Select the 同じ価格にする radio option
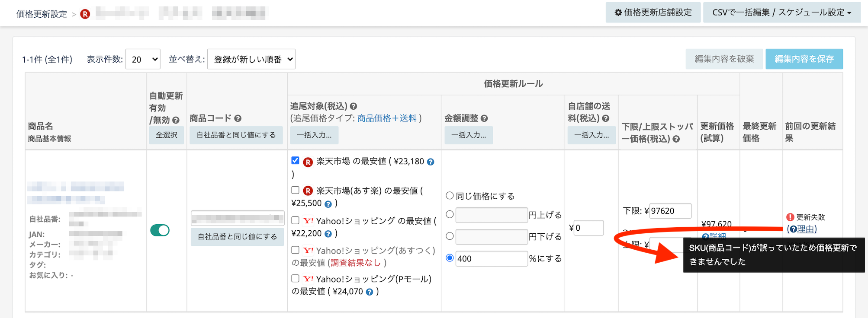This screenshot has height=318, width=868. [x=450, y=196]
